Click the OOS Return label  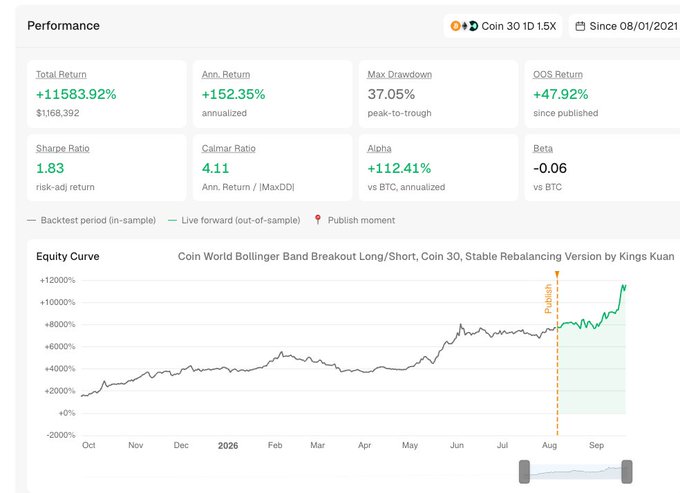[x=558, y=75]
